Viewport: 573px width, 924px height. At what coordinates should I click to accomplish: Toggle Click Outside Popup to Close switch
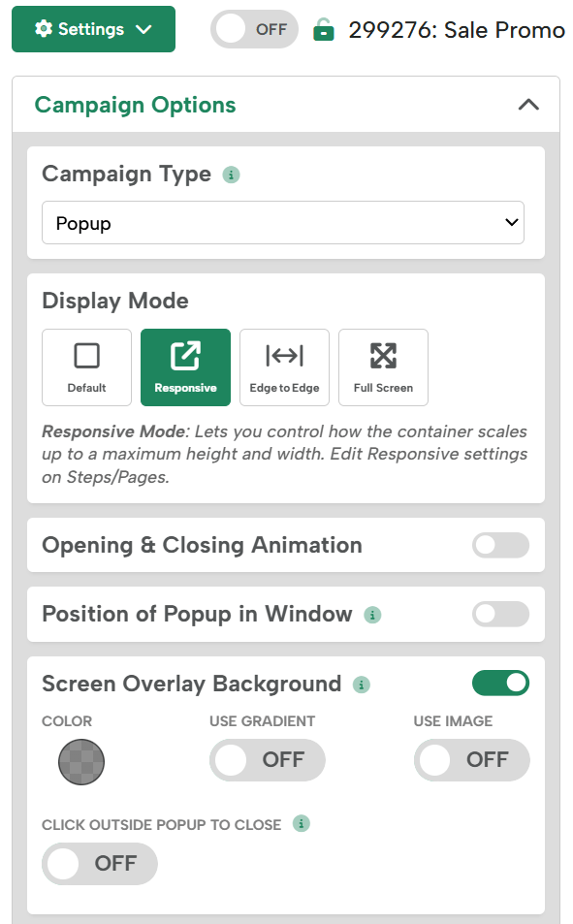coord(100,864)
